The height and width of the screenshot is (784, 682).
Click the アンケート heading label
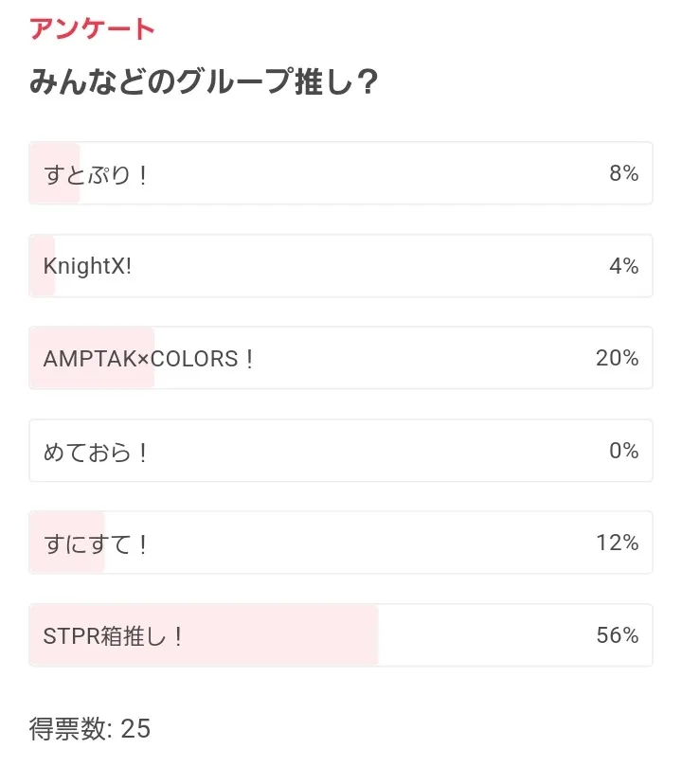tap(92, 28)
